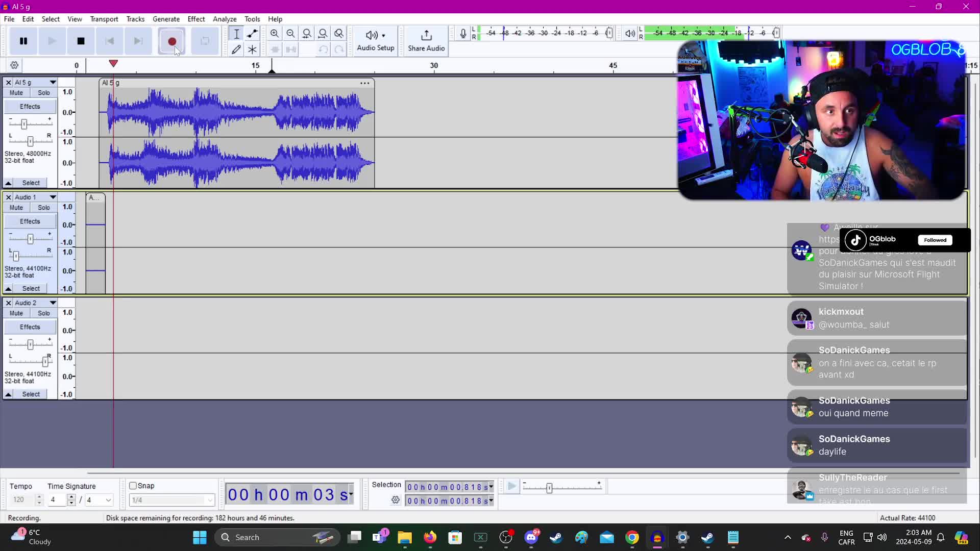The width and height of the screenshot is (980, 551).
Task: Click the Tempo 120 input field
Action: (x=23, y=500)
